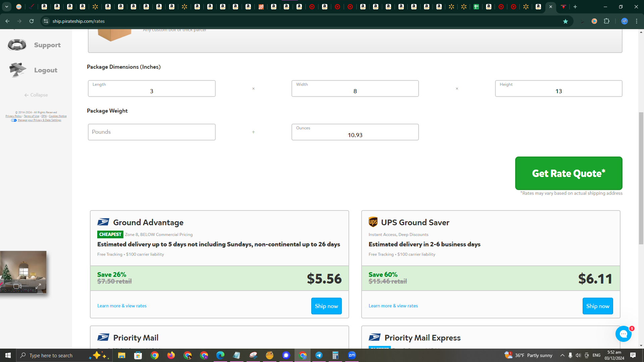Screen dimensions: 644x362
Task: Open the Chrome Extensions puzzle icon
Action: (606, 21)
